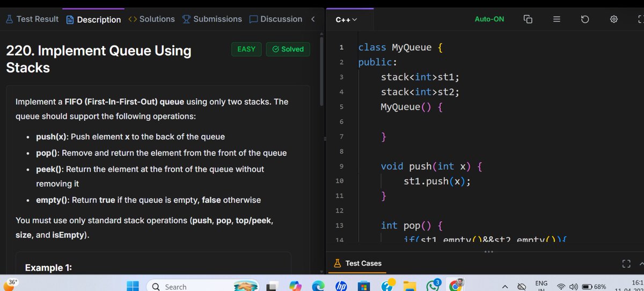644x291 pixels.
Task: Click the three-dot divider handle above Test Cases
Action: pos(488,251)
